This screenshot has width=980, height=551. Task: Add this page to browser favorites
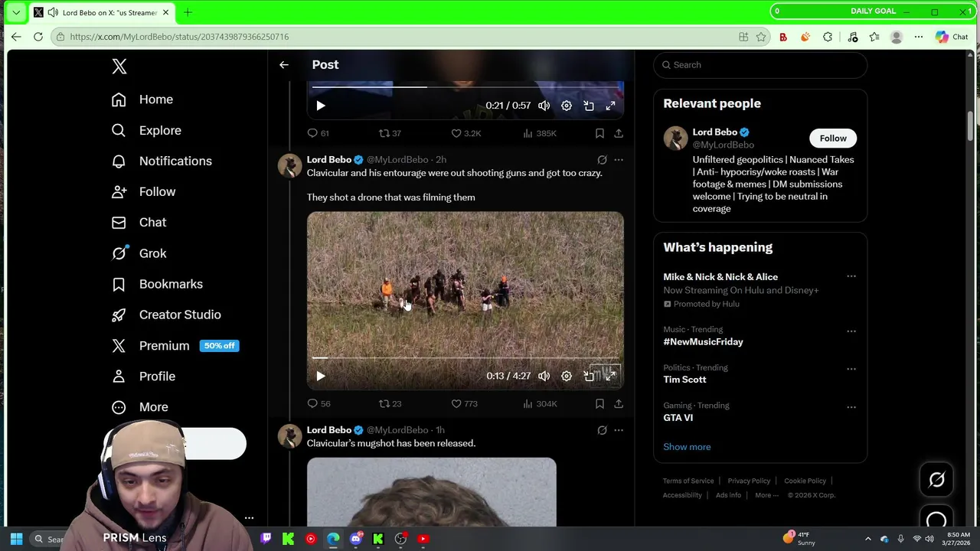[x=761, y=37]
